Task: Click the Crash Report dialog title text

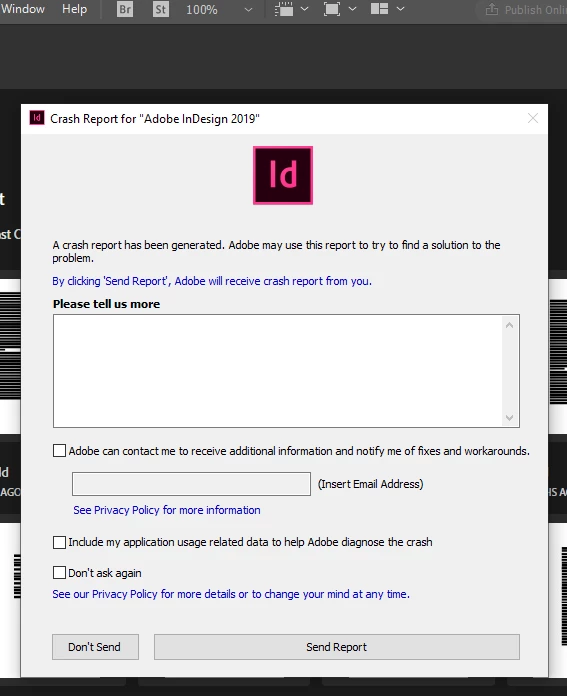Action: coord(155,119)
